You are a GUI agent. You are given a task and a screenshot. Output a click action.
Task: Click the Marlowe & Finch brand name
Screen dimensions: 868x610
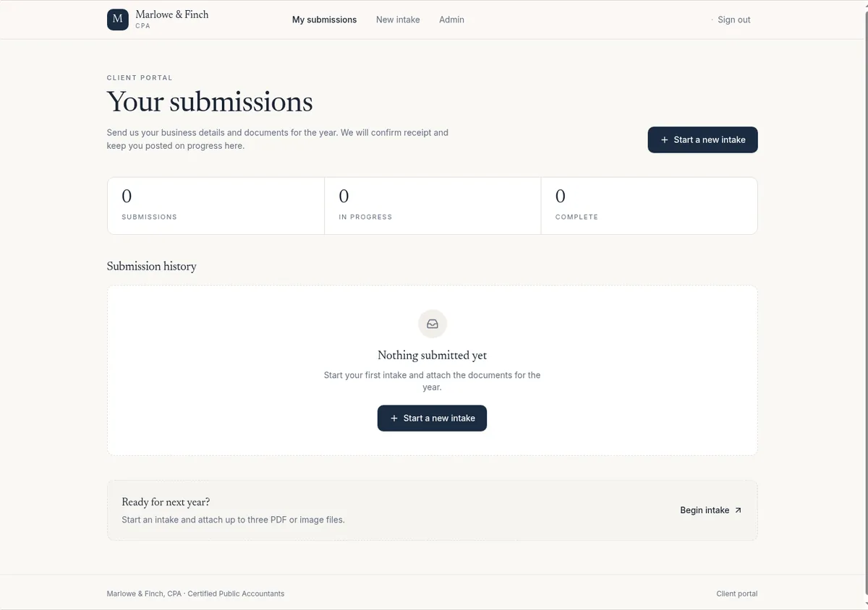tap(172, 14)
